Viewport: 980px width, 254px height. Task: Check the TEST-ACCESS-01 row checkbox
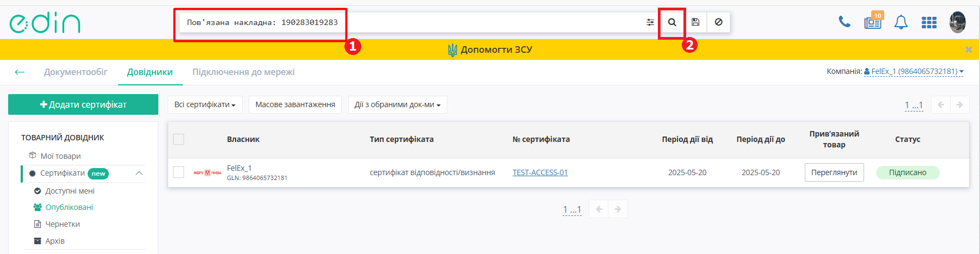pyautogui.click(x=178, y=172)
